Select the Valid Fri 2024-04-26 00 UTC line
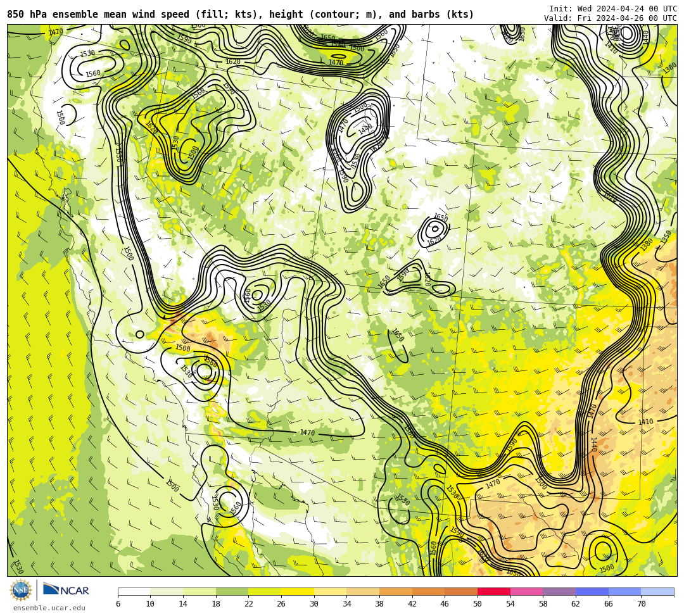This screenshot has width=684, height=616. click(x=611, y=18)
